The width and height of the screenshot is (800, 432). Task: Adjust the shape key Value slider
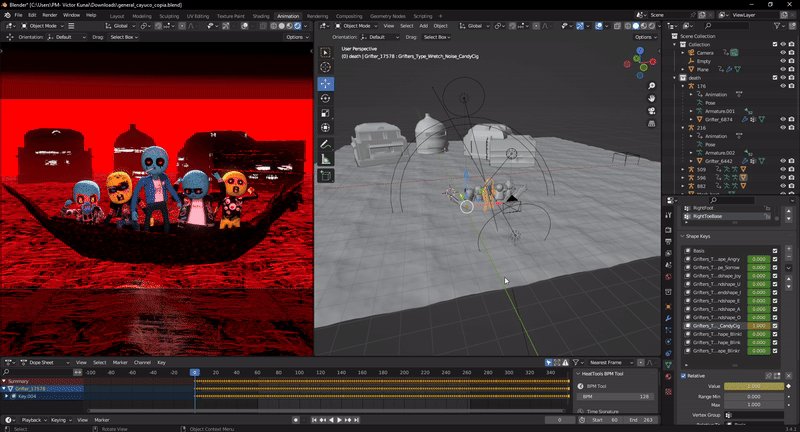point(754,386)
